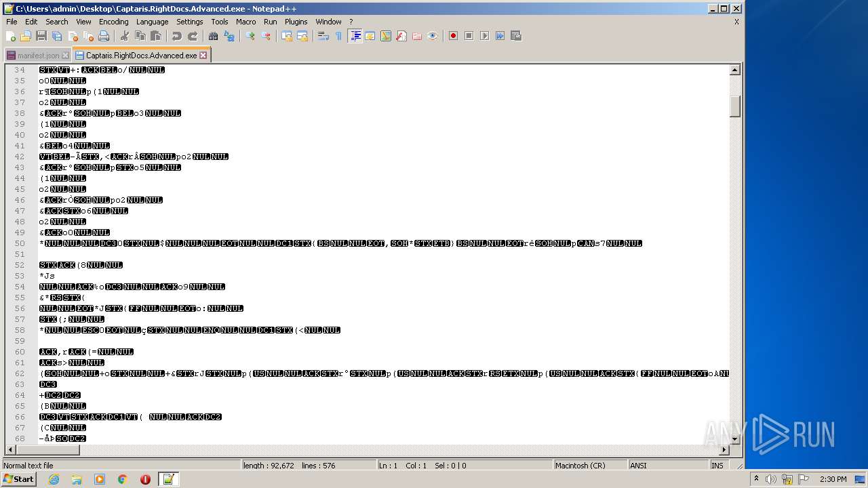Viewport: 868px width, 488px height.
Task: Play back the recorded macro
Action: click(484, 36)
